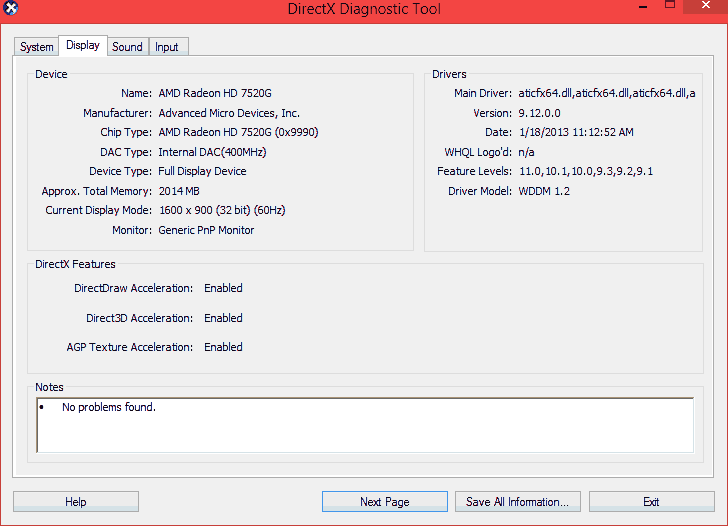Click the WDDM 1.2 driver model value
728x526 pixels.
point(544,191)
